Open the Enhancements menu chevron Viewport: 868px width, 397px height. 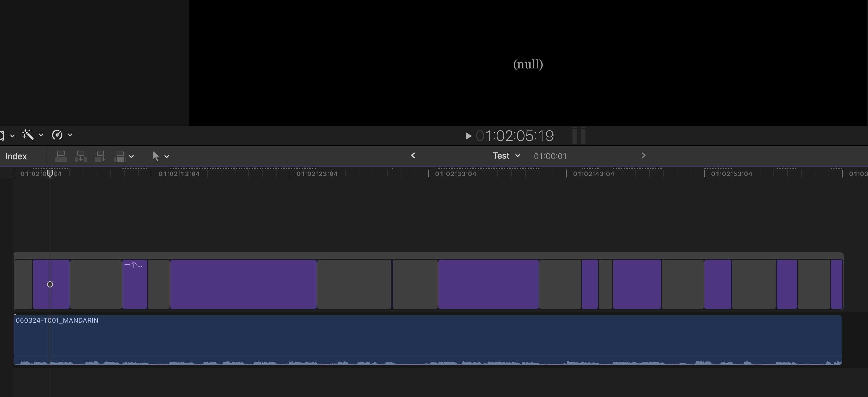tap(41, 135)
